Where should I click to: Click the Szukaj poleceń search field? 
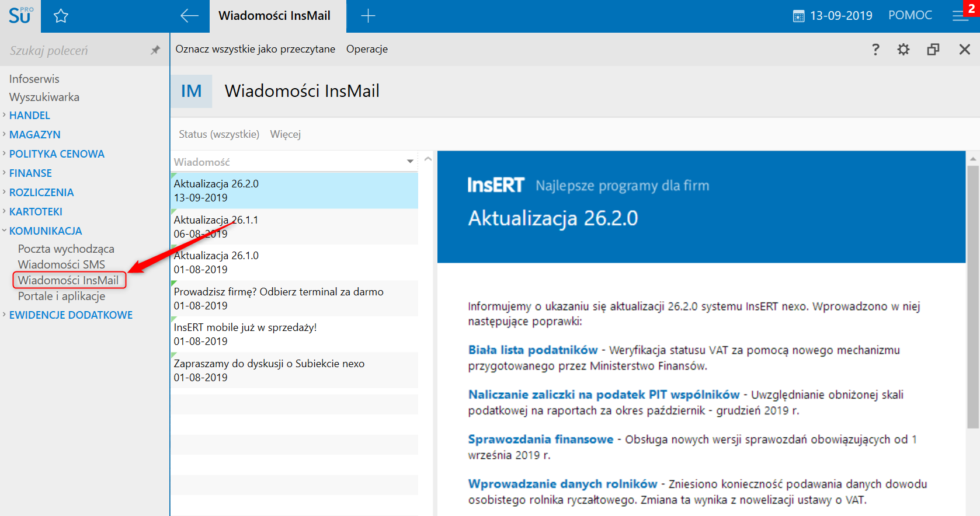click(x=76, y=51)
